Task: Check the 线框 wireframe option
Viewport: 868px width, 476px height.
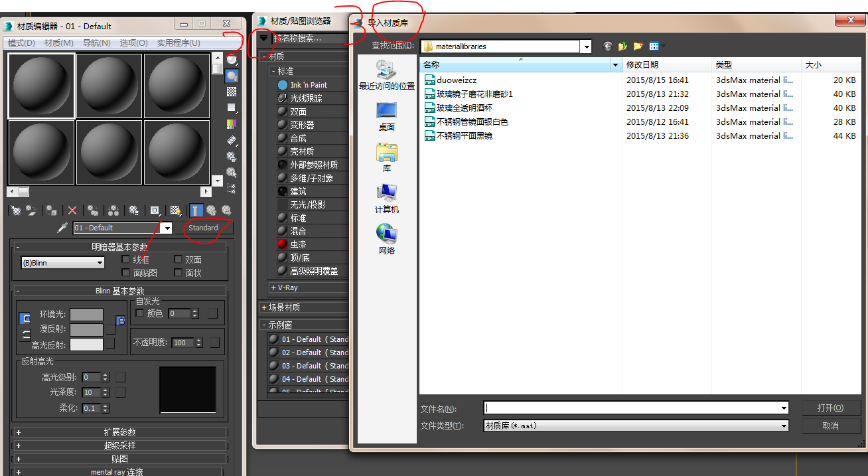Action: pos(125,259)
